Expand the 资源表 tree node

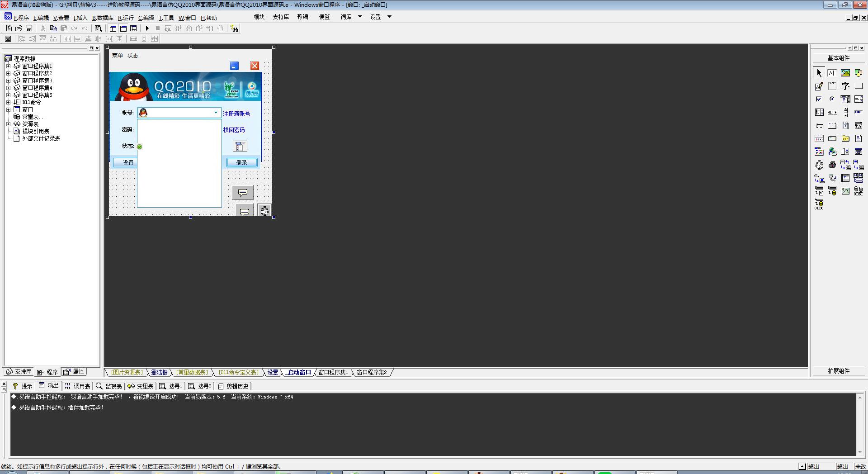[8, 124]
